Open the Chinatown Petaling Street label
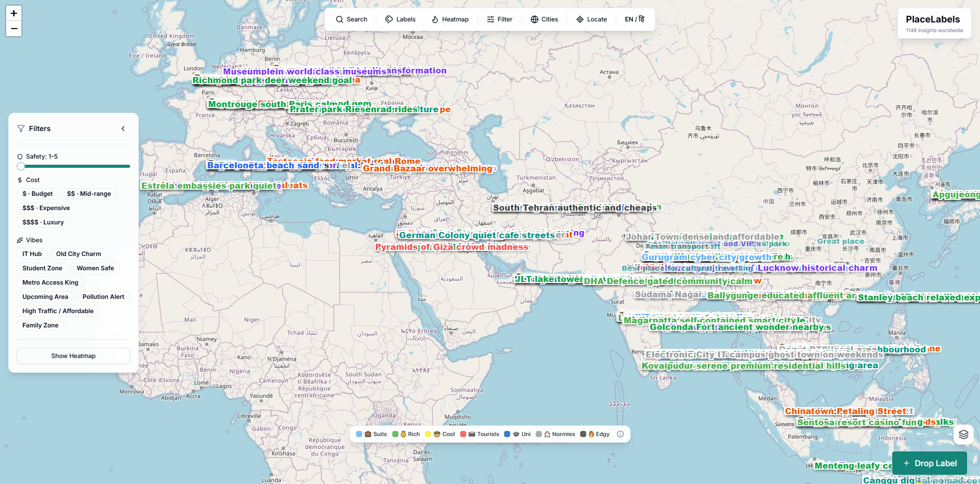 point(845,412)
